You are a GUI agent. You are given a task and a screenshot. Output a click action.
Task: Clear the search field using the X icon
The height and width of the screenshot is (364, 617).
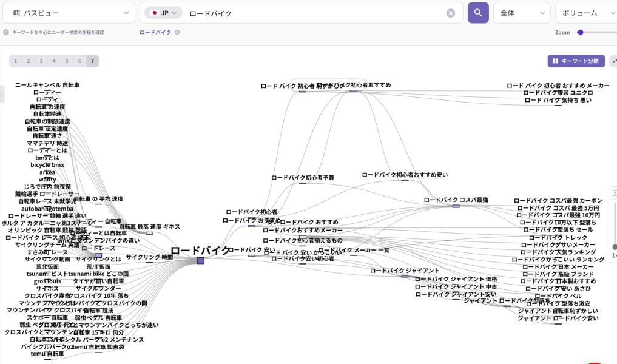[x=450, y=13]
